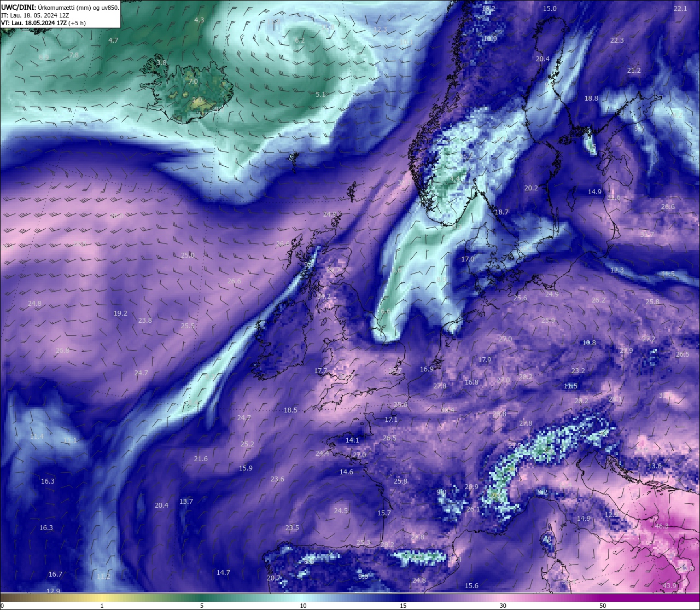Click the 26.2 value label

599,300
